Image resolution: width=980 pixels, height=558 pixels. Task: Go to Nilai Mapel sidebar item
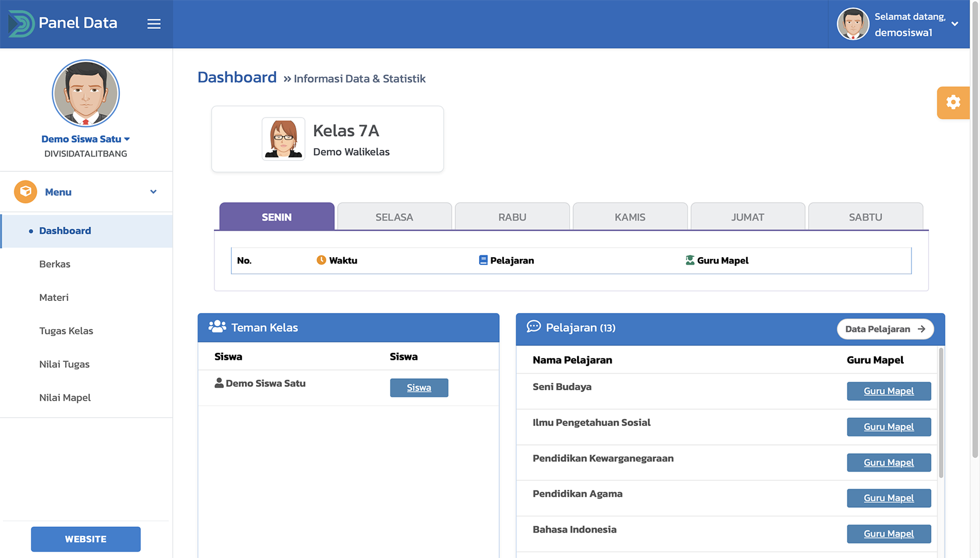pos(65,398)
